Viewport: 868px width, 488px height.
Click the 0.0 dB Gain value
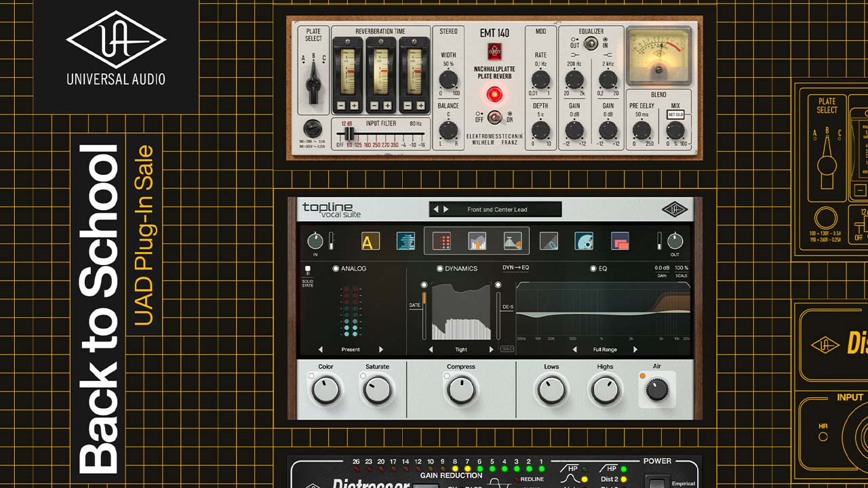click(662, 268)
